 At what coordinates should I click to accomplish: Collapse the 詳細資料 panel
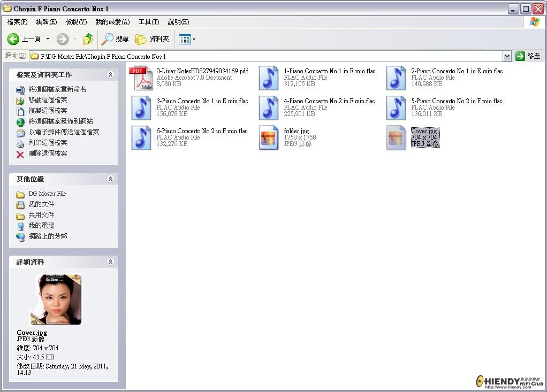click(x=110, y=262)
